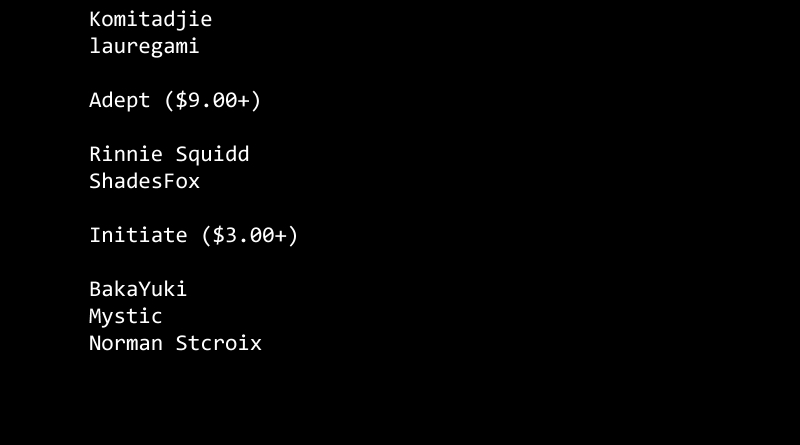The height and width of the screenshot is (445, 800).
Task: Click the dollar sign before 9.00
Action: 181,100
